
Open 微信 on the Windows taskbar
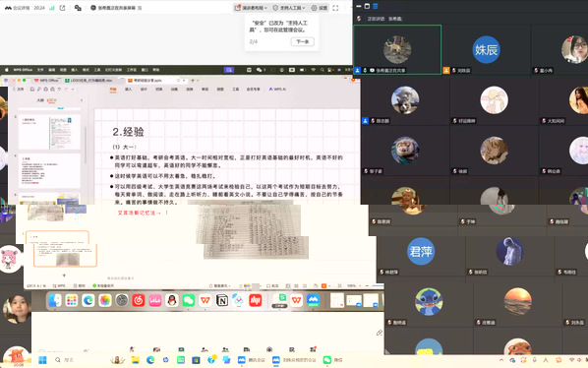point(333,360)
